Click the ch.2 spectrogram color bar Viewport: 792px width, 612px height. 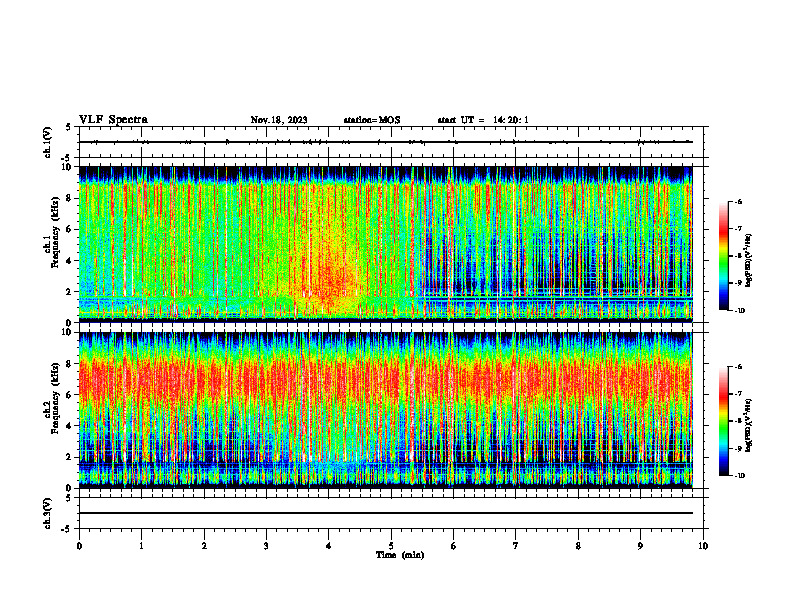[x=723, y=421]
